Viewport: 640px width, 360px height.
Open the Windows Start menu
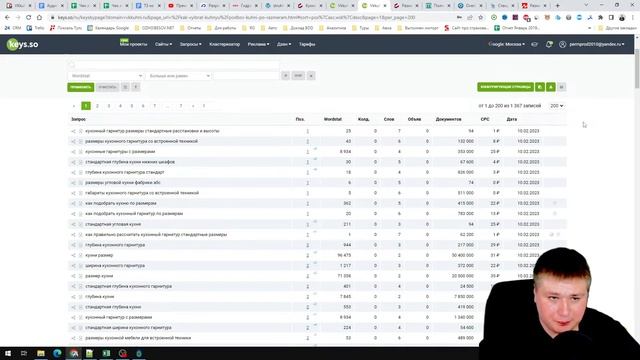[8, 353]
